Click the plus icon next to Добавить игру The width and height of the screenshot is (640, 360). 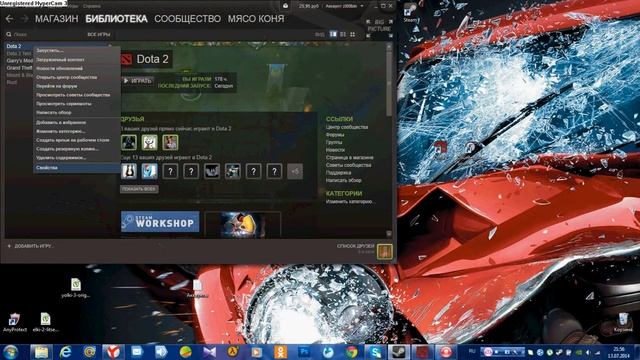point(9,246)
